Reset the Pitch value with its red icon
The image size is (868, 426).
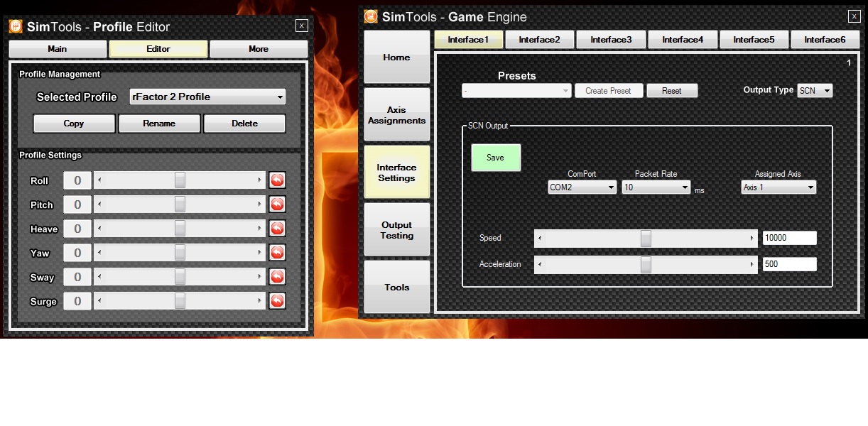click(277, 204)
